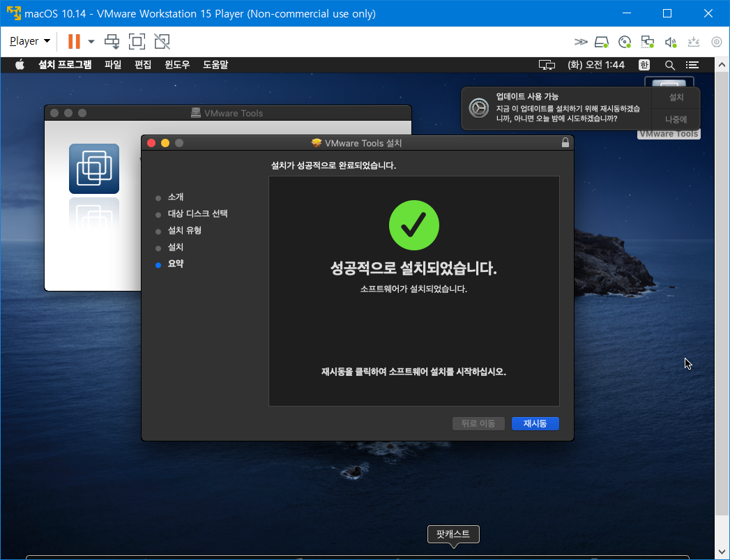Select the 대상 디스크 선택 step
The height and width of the screenshot is (560, 730).
click(197, 213)
